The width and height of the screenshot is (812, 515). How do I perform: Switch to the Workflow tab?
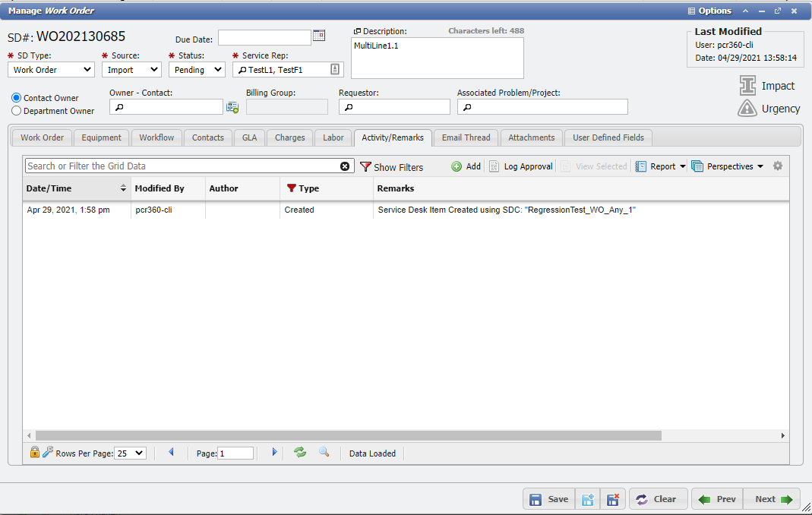pyautogui.click(x=156, y=137)
